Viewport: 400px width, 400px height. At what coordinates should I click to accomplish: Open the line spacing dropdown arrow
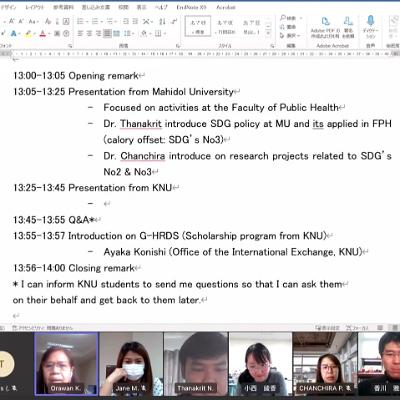tap(133, 33)
